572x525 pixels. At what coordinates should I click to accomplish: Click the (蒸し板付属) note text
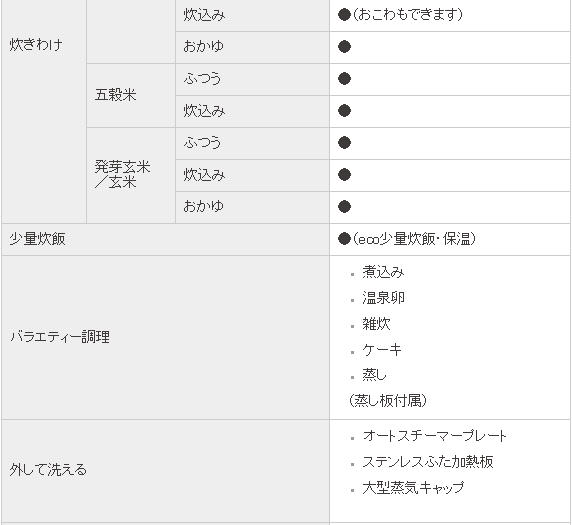tap(387, 401)
